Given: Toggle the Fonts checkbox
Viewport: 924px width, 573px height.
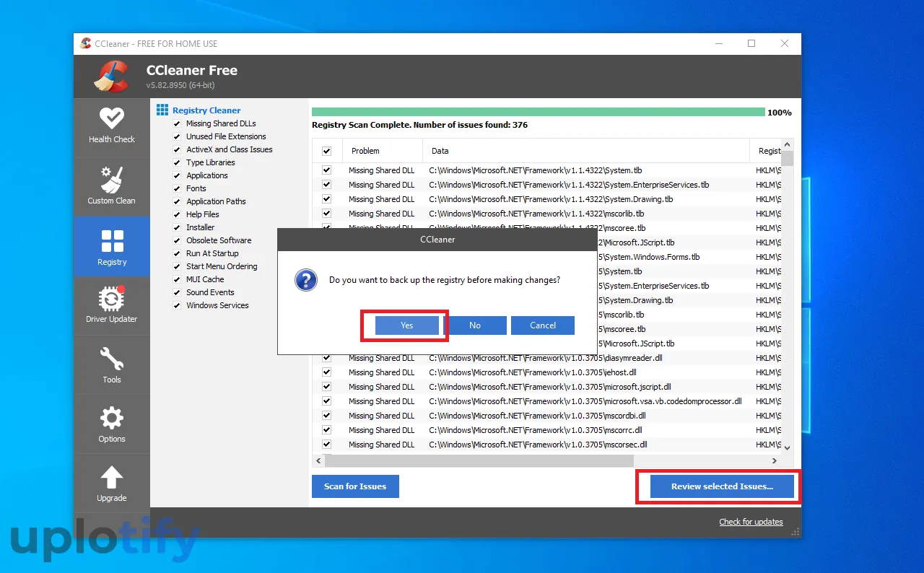Looking at the screenshot, I should [177, 188].
